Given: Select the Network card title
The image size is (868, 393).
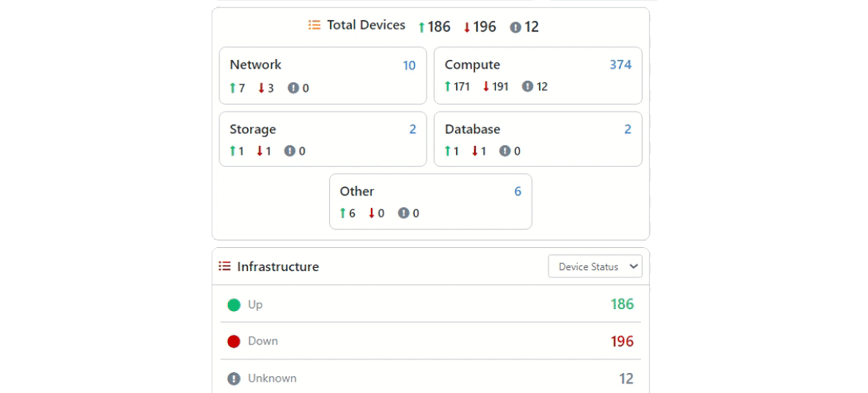Looking at the screenshot, I should 255,65.
